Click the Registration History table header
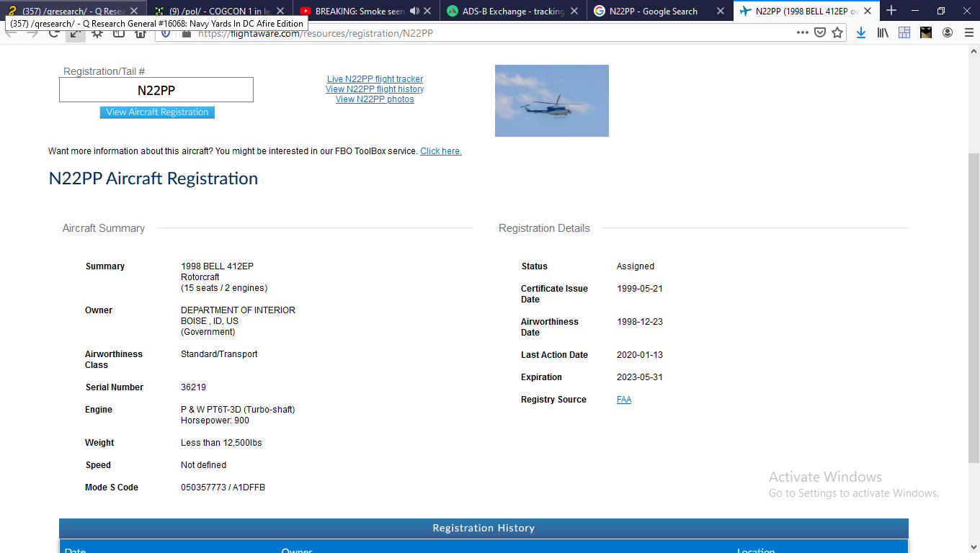Viewport: 980px width, 553px height. tap(484, 528)
